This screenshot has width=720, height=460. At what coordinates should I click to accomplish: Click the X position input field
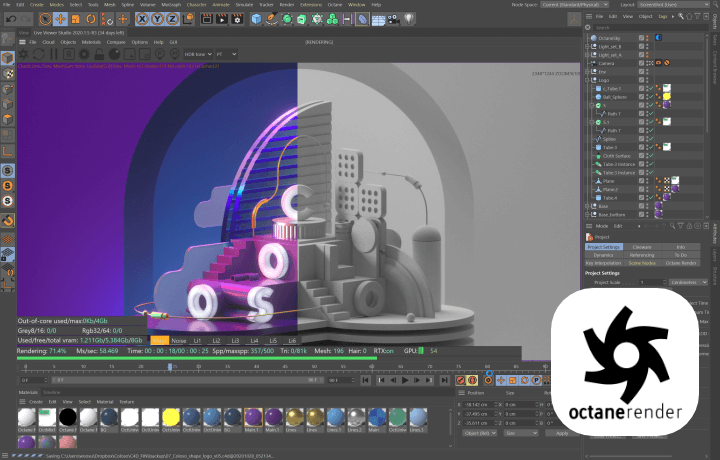point(480,404)
